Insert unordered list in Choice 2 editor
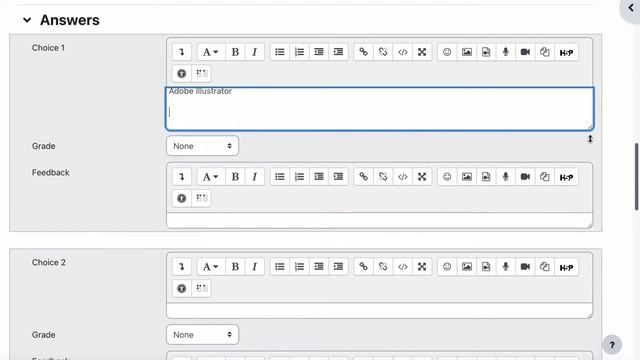The height and width of the screenshot is (360, 640). [x=280, y=267]
